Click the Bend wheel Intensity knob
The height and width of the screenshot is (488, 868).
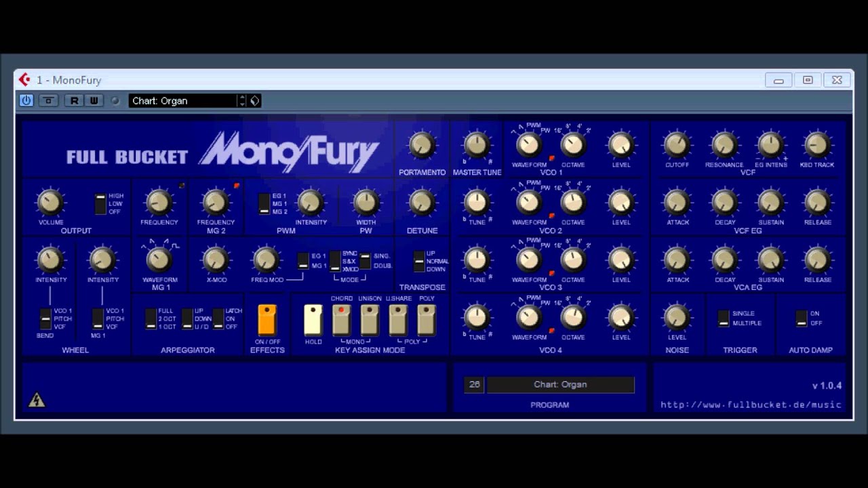tap(50, 260)
